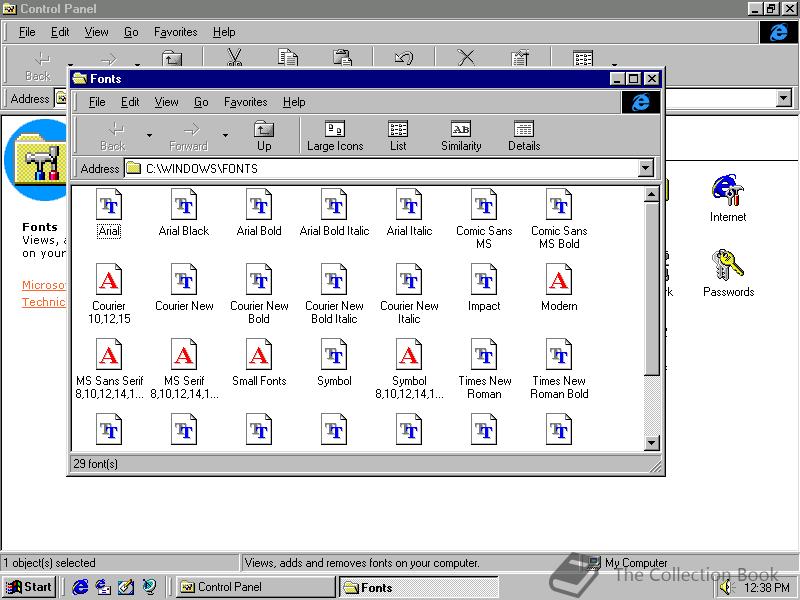Switch to Details view in Fonts
Viewport: 800px width, 600px height.
pos(524,136)
